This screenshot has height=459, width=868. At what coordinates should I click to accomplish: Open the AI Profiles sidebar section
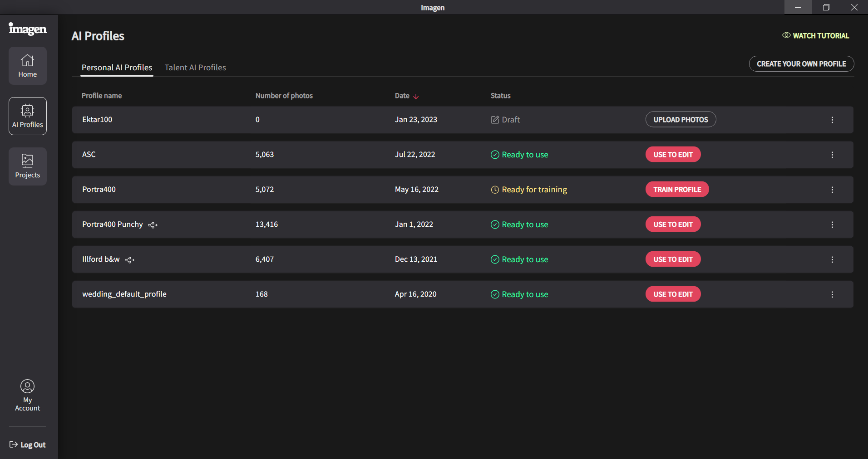pyautogui.click(x=28, y=116)
